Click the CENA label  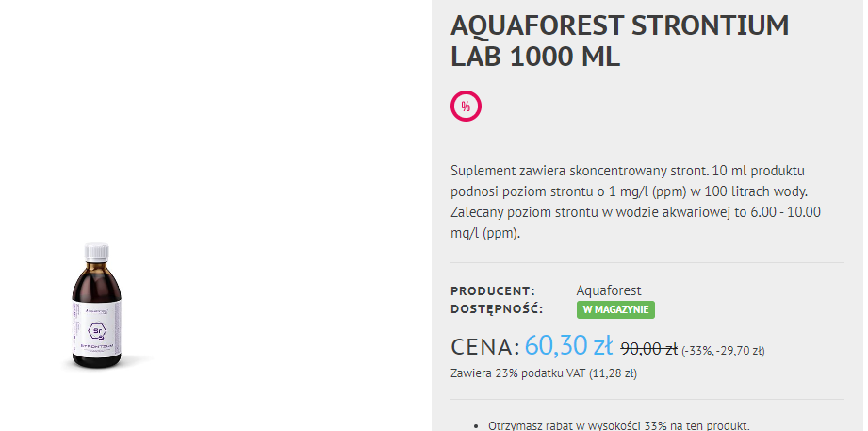(484, 346)
